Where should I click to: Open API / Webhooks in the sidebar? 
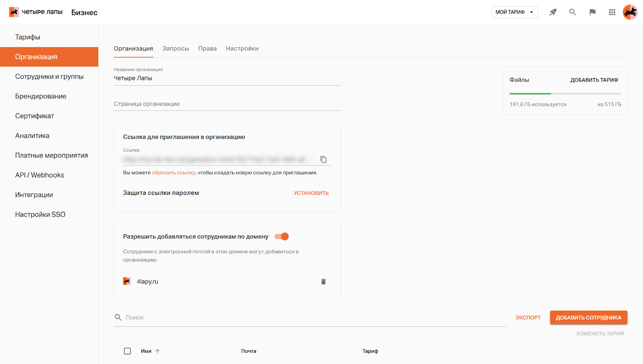point(49,175)
